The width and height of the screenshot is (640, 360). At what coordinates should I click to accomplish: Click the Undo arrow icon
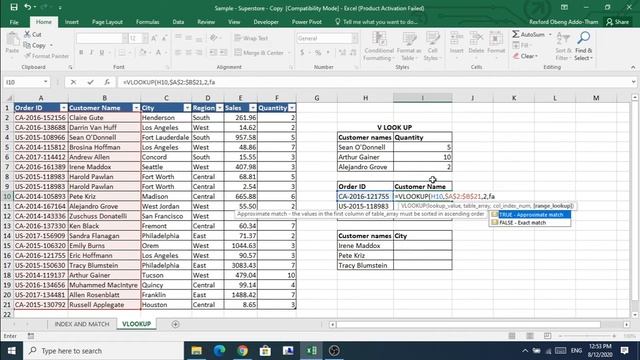[x=27, y=7]
